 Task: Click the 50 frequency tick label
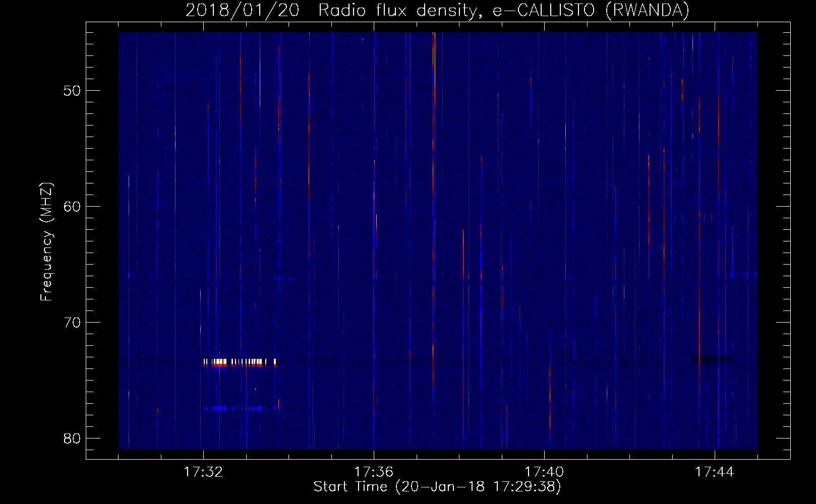71,91
